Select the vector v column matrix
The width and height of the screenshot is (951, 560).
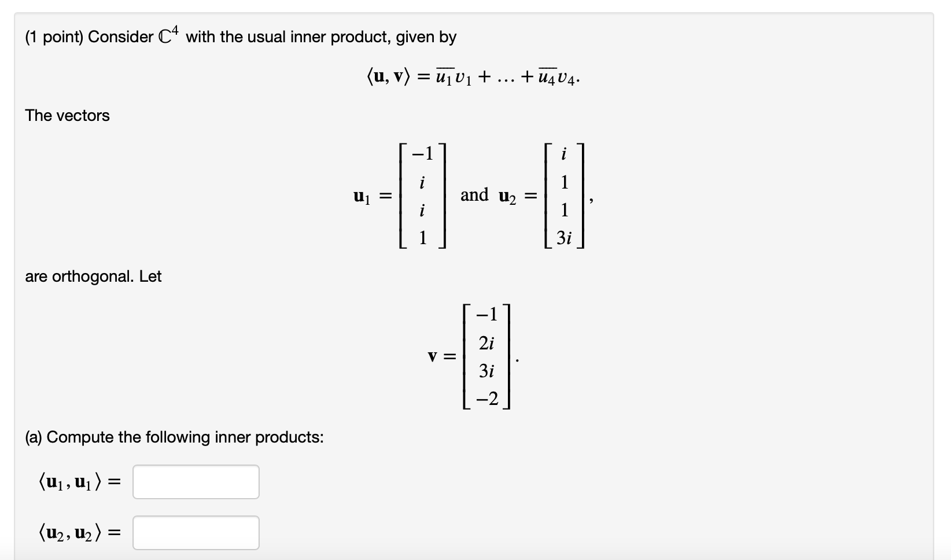486,356
